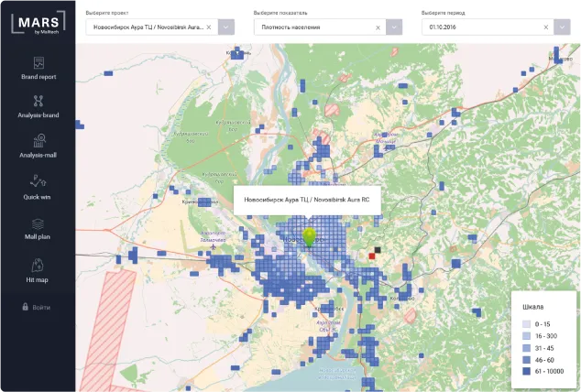The image size is (581, 392).
Task: Expand the indicator dropdown arrow
Action: 394,27
